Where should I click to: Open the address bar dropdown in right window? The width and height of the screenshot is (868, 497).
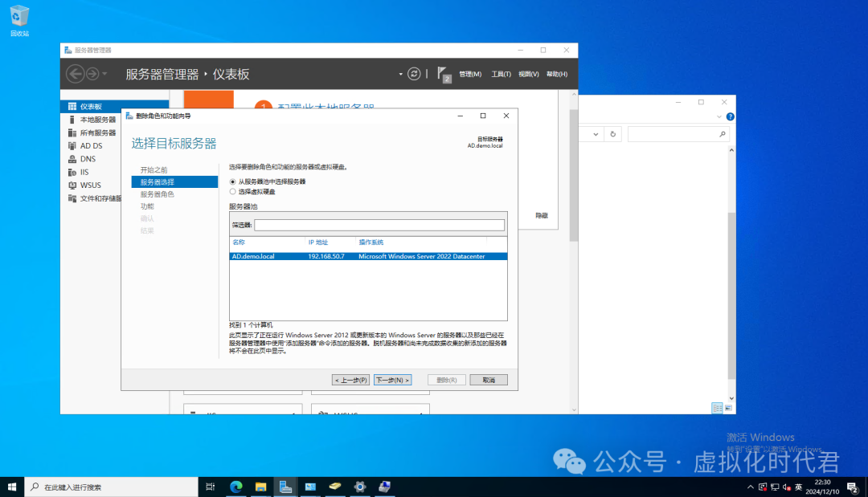coord(596,134)
